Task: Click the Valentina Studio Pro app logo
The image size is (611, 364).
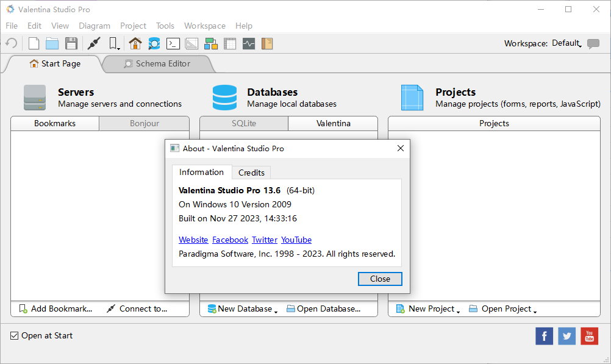Action: click(10, 9)
